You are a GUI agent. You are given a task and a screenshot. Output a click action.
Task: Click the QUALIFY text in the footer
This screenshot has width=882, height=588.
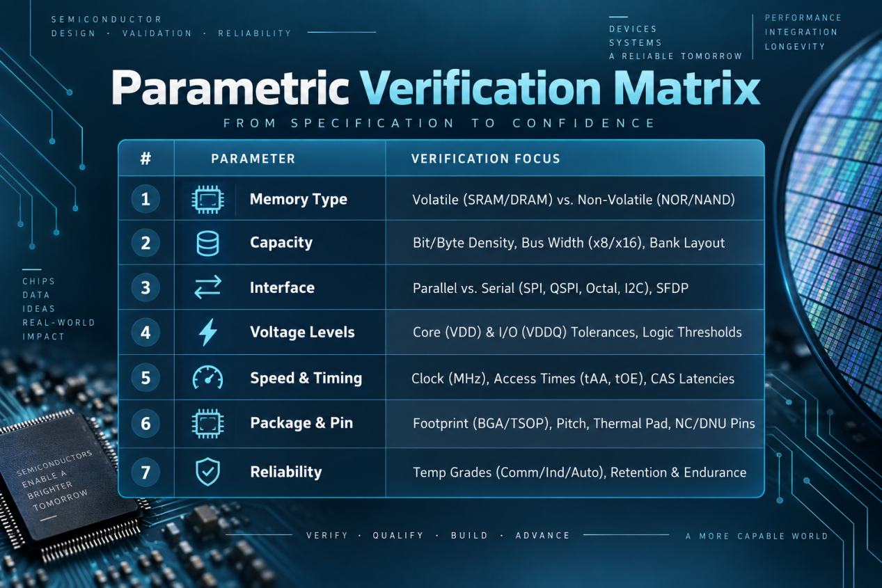tap(398, 536)
